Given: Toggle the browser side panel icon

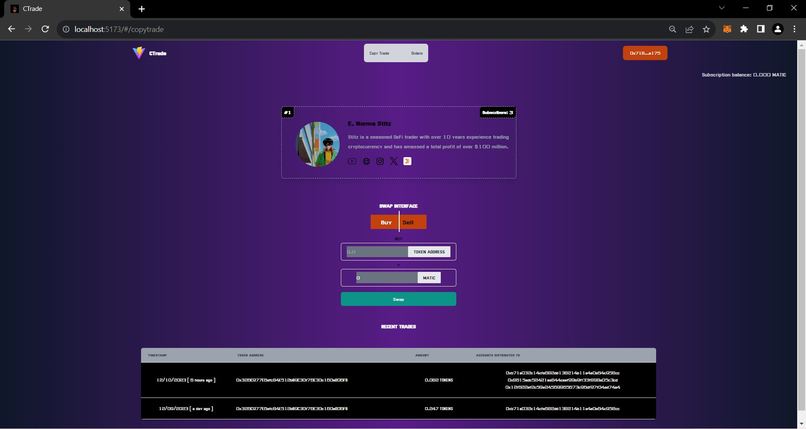Looking at the screenshot, I should tap(761, 29).
